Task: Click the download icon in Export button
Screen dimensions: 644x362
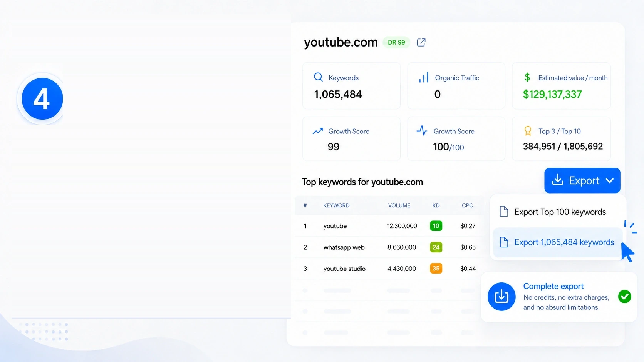Action: pos(557,180)
